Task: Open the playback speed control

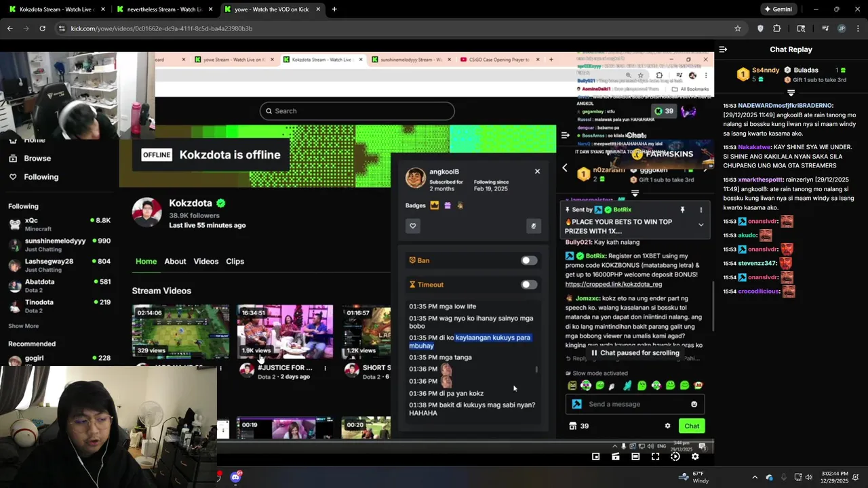Action: point(675,457)
